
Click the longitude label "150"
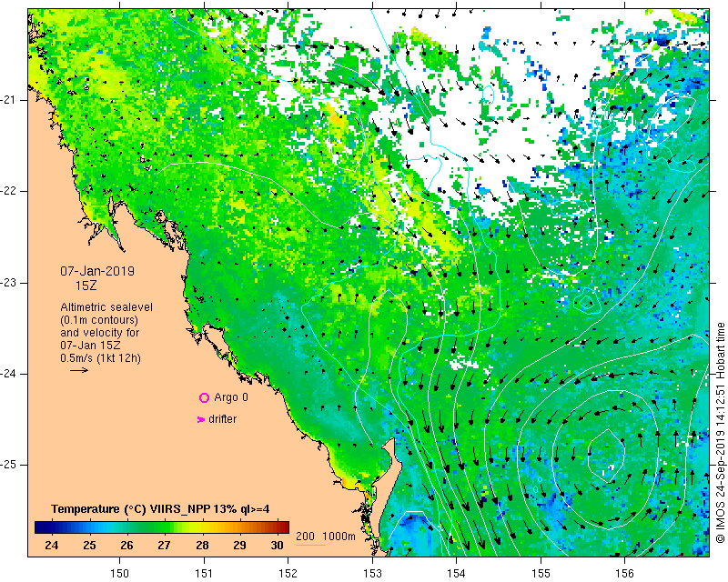click(x=120, y=574)
